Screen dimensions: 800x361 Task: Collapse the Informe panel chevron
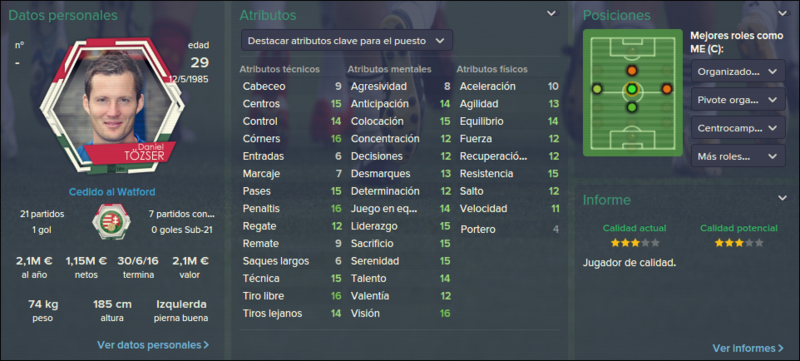(783, 198)
